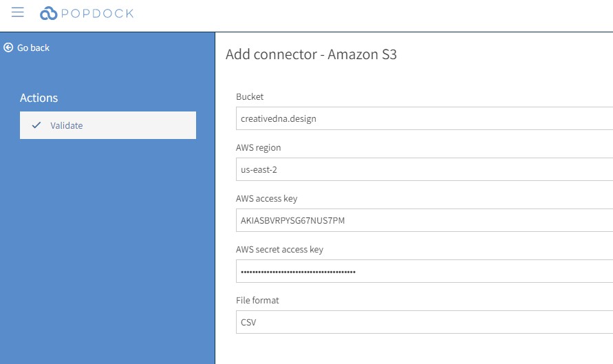Click the Go back link

tap(27, 47)
